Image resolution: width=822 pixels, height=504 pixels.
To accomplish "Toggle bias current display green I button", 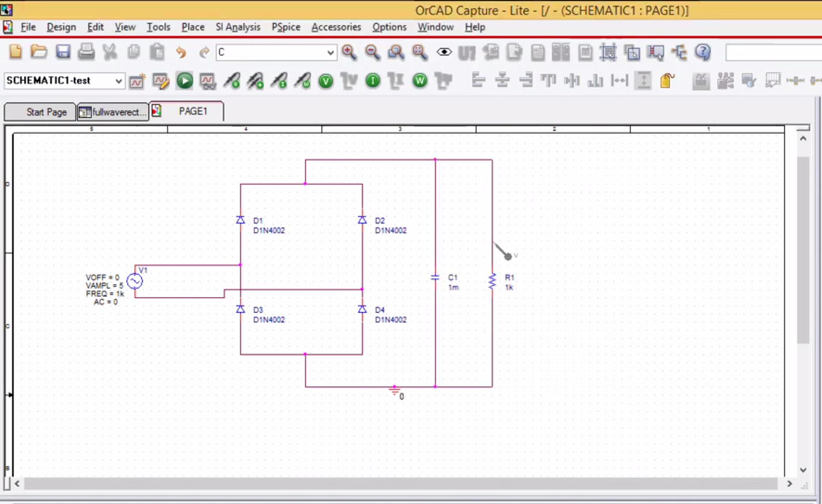I will coord(373,81).
